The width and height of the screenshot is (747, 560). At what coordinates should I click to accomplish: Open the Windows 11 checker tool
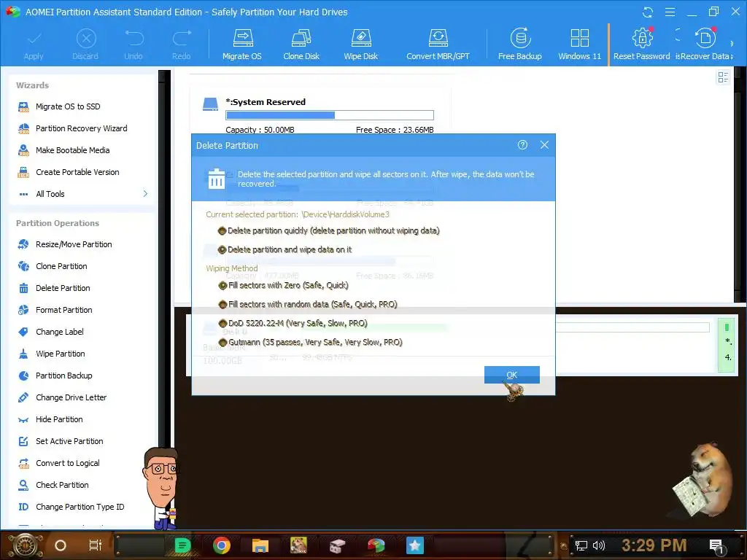coord(580,44)
